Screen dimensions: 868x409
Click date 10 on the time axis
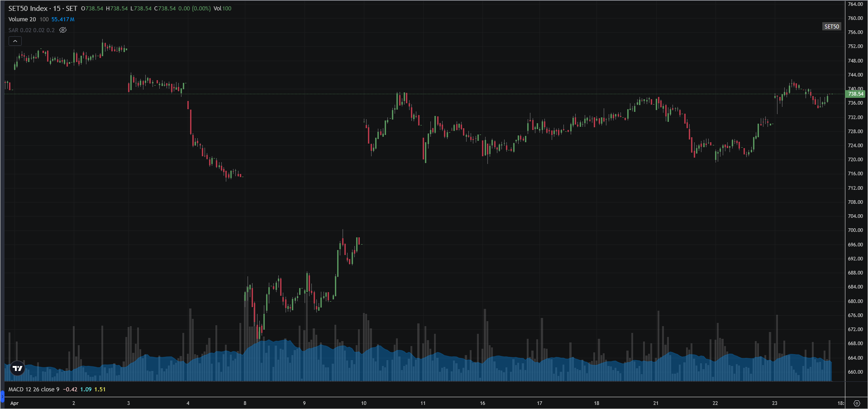(x=364, y=403)
